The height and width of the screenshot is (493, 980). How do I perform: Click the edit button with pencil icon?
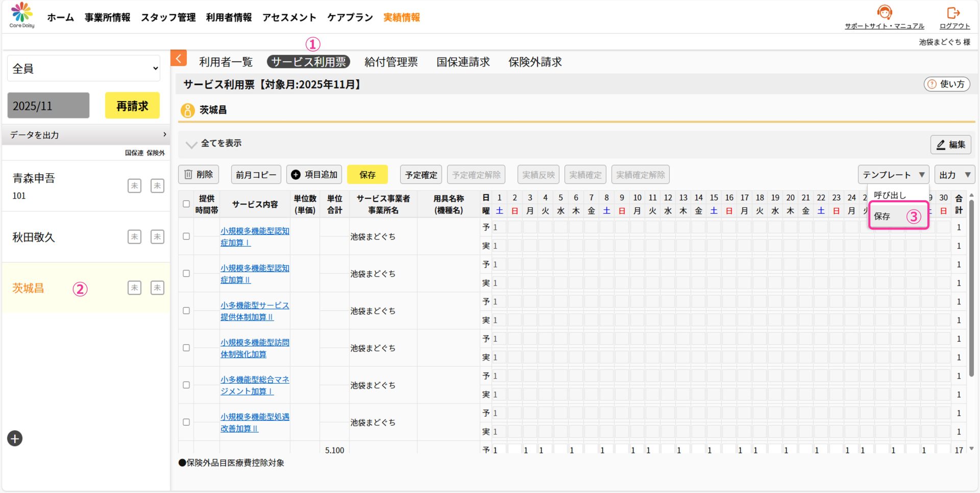click(x=950, y=145)
